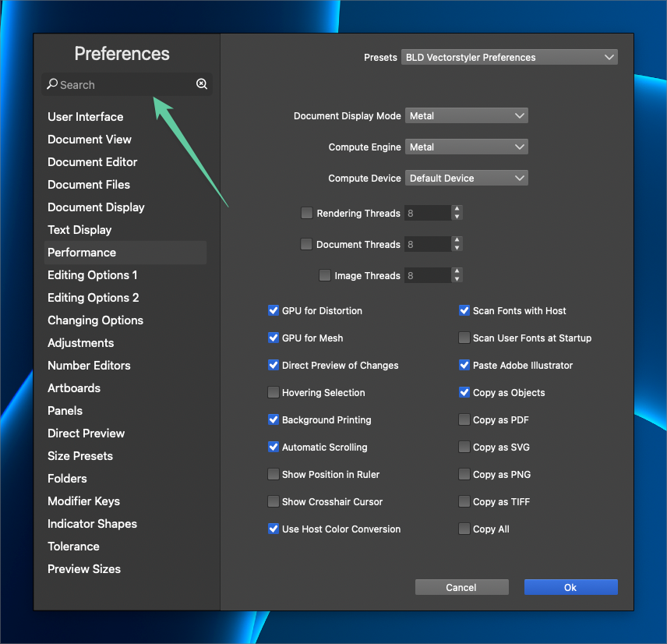Select User Interface in the sidebar
This screenshot has height=644, width=667.
[x=86, y=117]
